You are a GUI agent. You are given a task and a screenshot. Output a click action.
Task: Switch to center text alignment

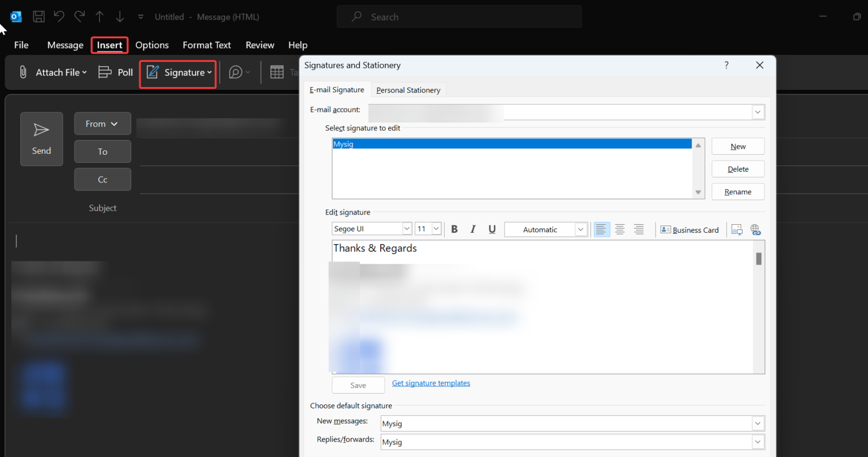[x=620, y=229]
